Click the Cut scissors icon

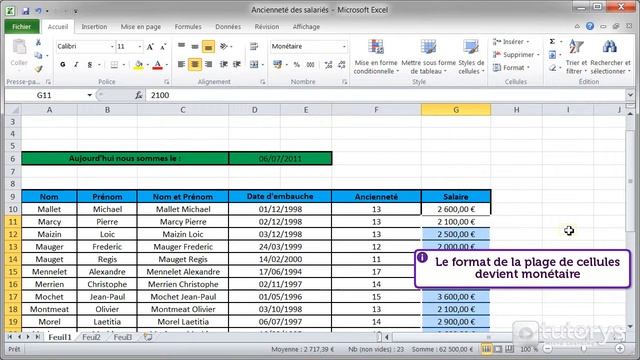click(38, 42)
